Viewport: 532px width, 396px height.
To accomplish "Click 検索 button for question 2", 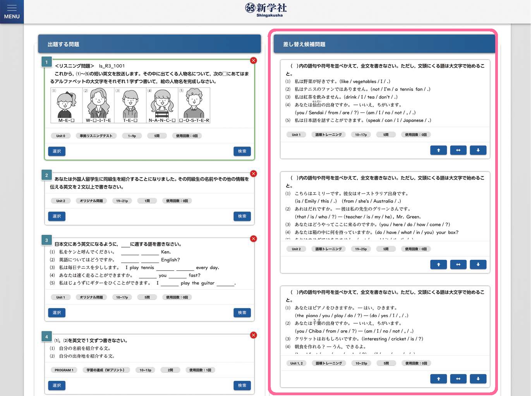I will point(242,216).
